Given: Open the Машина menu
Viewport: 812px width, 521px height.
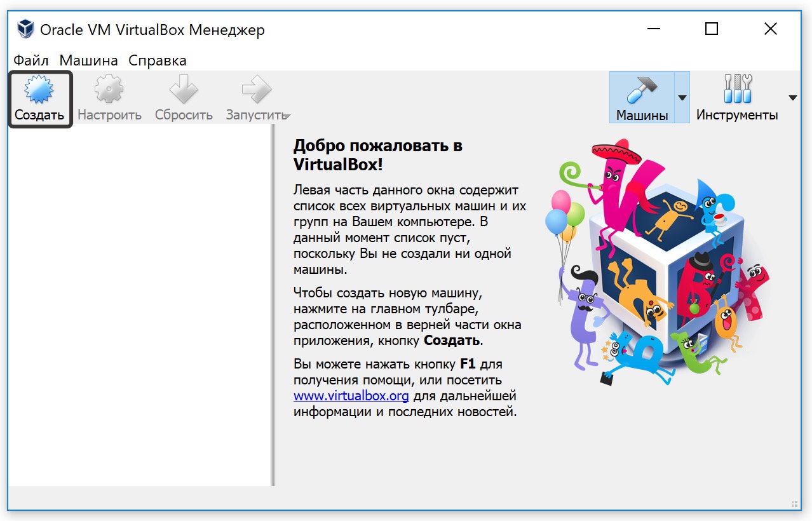Looking at the screenshot, I should pos(89,60).
